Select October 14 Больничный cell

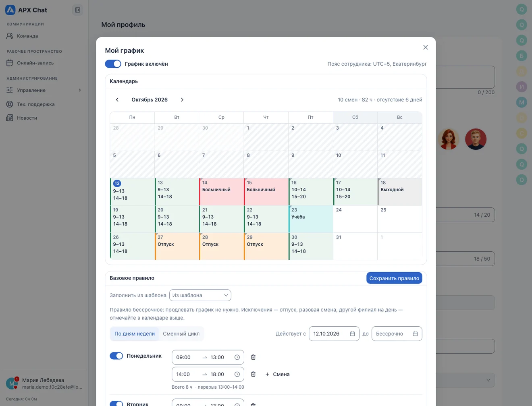coord(221,192)
